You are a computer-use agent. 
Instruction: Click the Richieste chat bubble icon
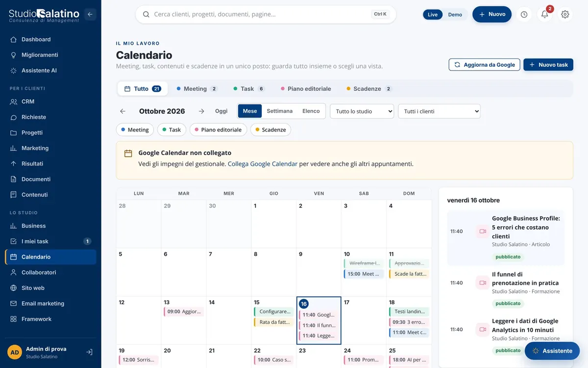point(13,117)
